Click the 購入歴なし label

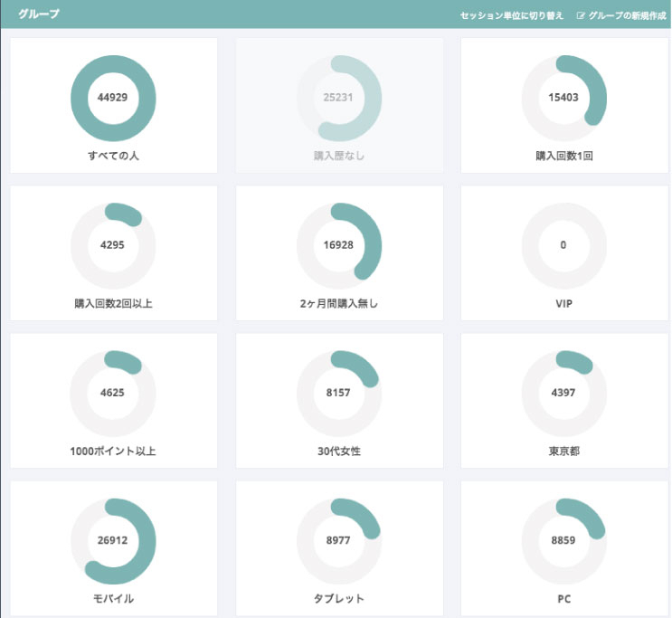339,156
